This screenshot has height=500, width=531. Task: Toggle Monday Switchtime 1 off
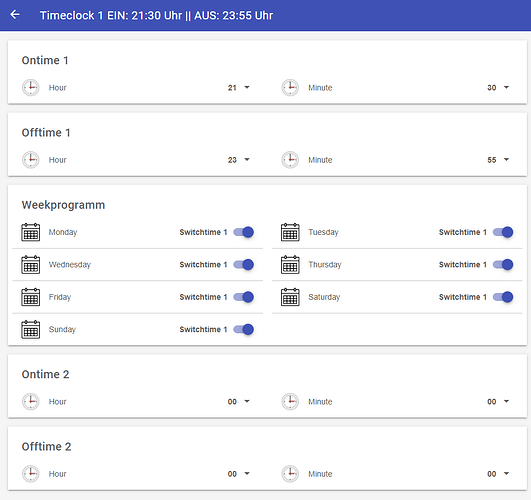click(x=244, y=232)
